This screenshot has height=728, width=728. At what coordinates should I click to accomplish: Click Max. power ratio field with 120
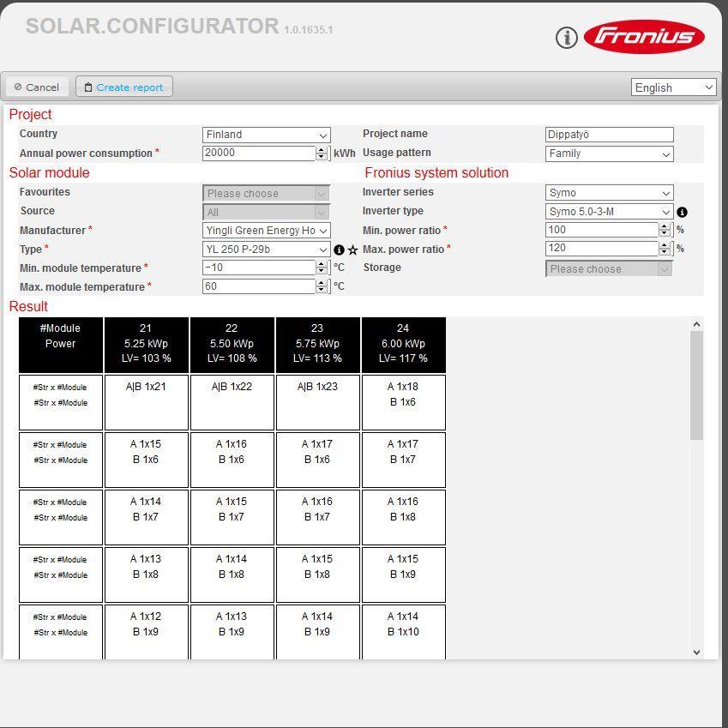[x=602, y=249]
